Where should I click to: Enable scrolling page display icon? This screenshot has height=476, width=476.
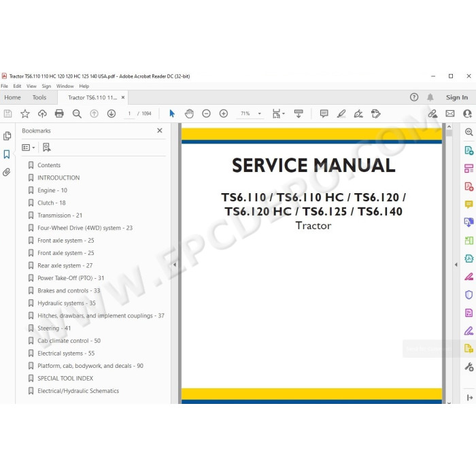pos(299,114)
